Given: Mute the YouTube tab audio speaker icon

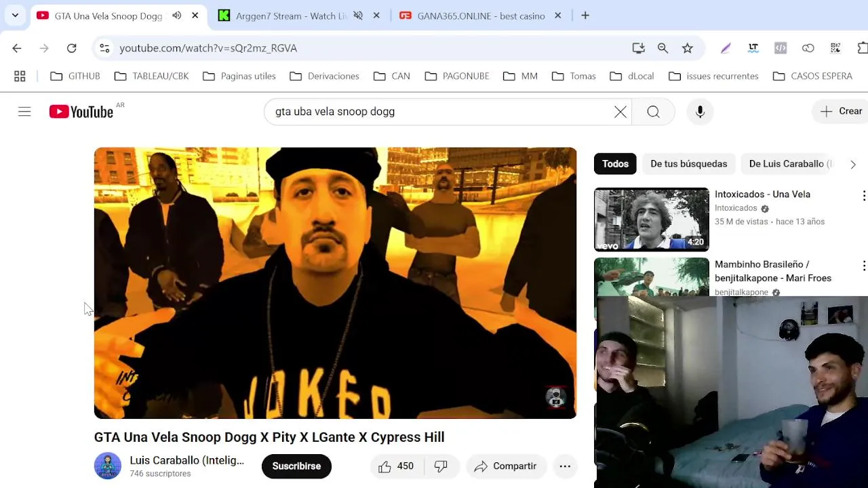Looking at the screenshot, I should tap(177, 16).
